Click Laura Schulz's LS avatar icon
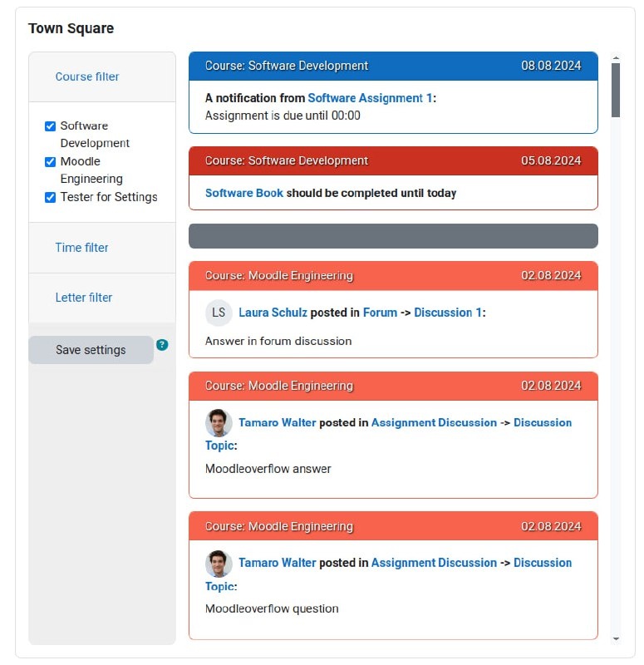The image size is (644, 665). [219, 313]
